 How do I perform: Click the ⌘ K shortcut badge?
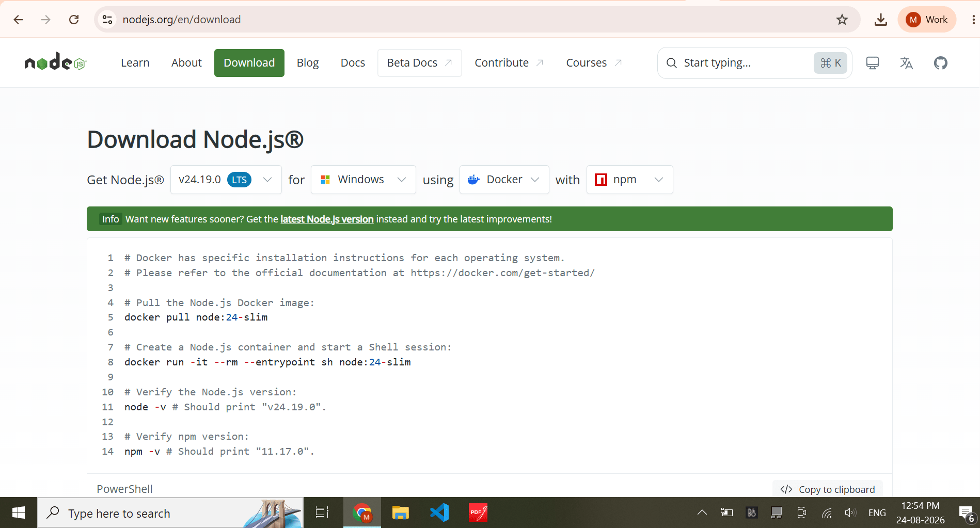pyautogui.click(x=830, y=63)
